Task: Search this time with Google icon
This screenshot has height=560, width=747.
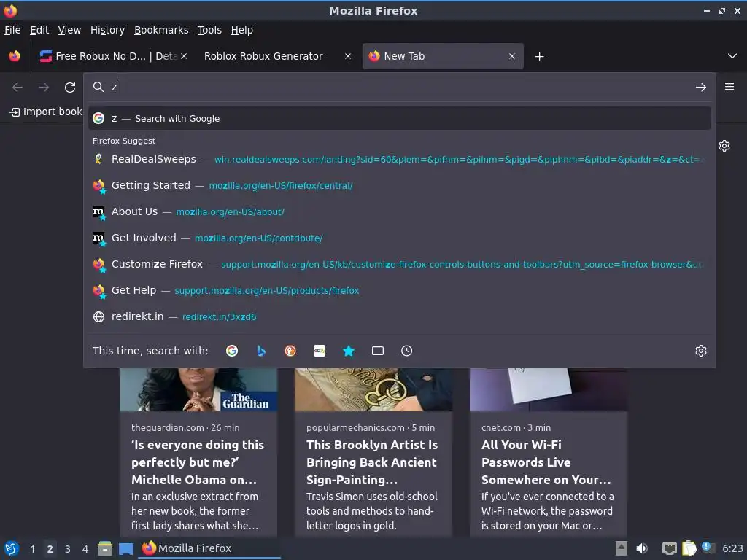Action: (x=232, y=351)
